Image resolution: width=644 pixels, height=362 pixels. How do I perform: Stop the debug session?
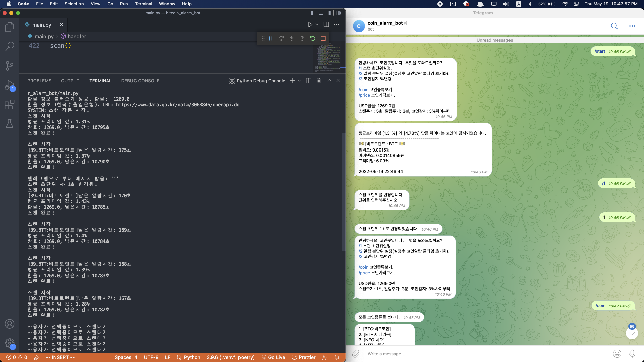(x=323, y=39)
